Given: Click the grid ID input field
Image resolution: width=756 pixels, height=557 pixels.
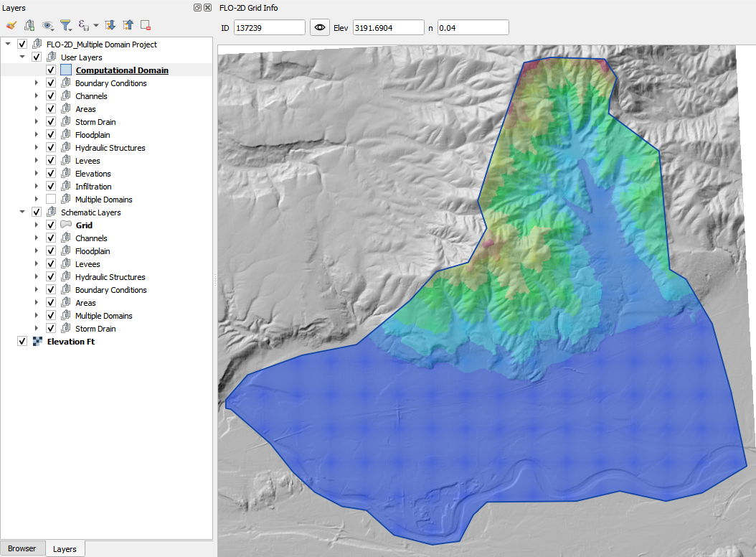Looking at the screenshot, I should point(269,27).
